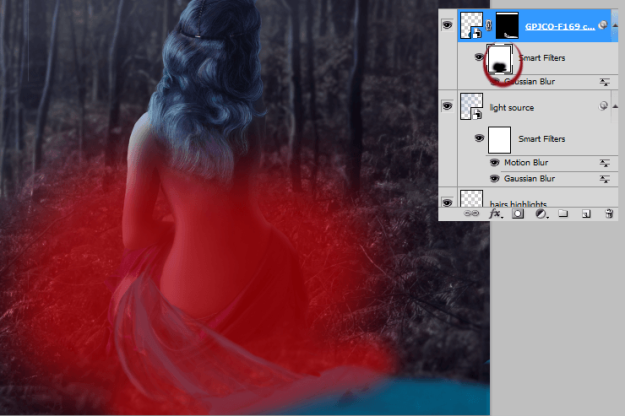This screenshot has height=416, width=625.
Task: Hide the GPJCO-F169 layer with its eye icon
Action: (x=448, y=26)
